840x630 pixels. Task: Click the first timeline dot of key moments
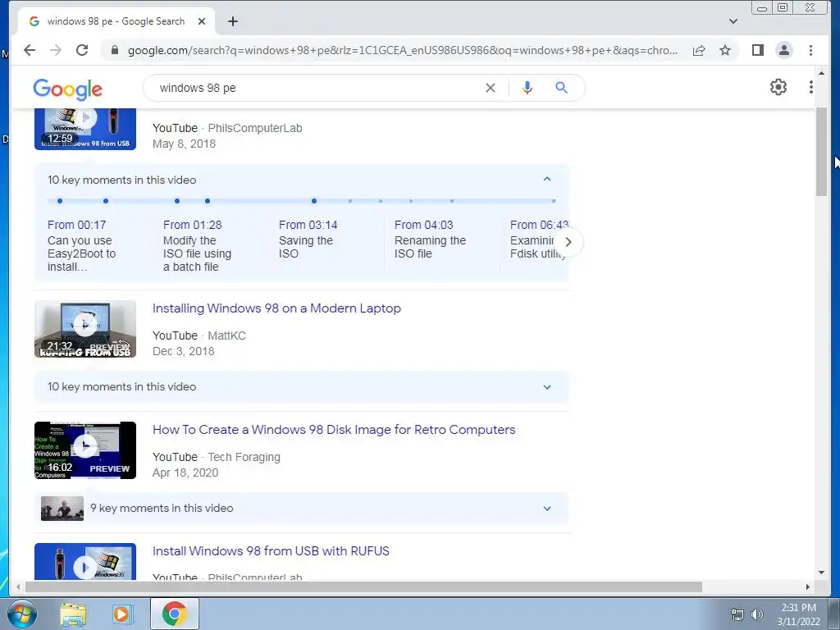(59, 201)
